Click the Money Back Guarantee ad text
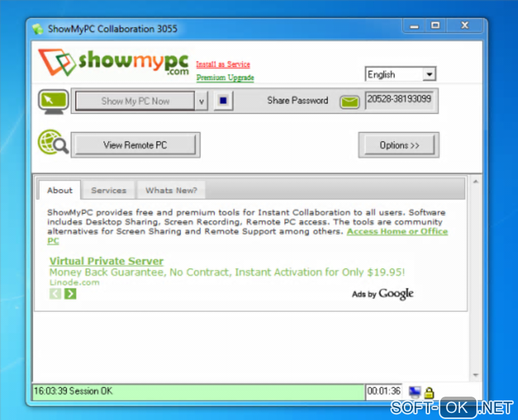 (x=227, y=272)
